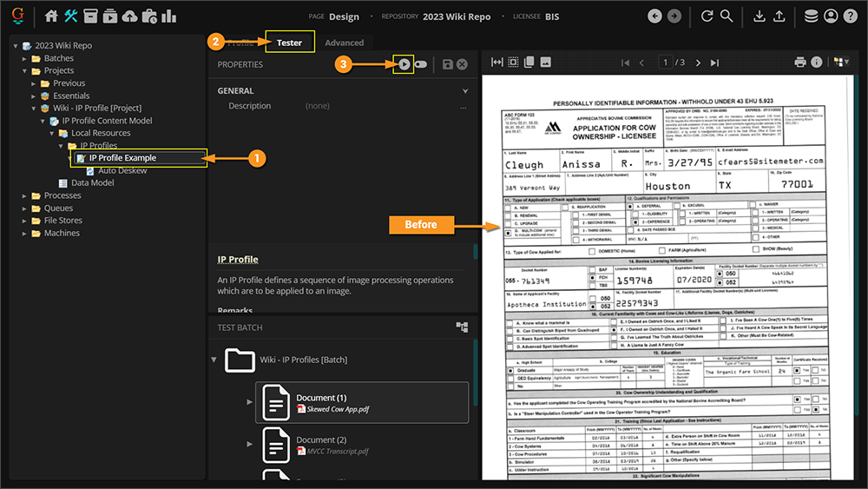Select Auto Deskew in the tree
This screenshot has height=489, width=868.
(x=122, y=170)
